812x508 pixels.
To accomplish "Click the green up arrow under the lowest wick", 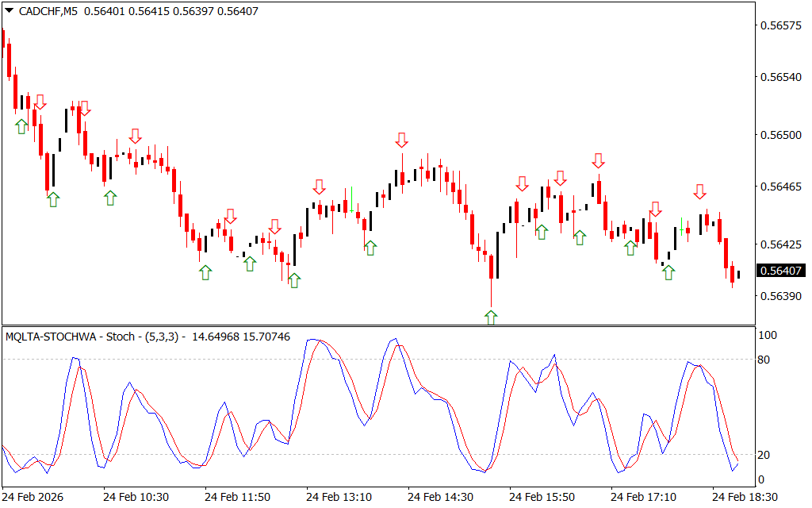I will 491,317.
